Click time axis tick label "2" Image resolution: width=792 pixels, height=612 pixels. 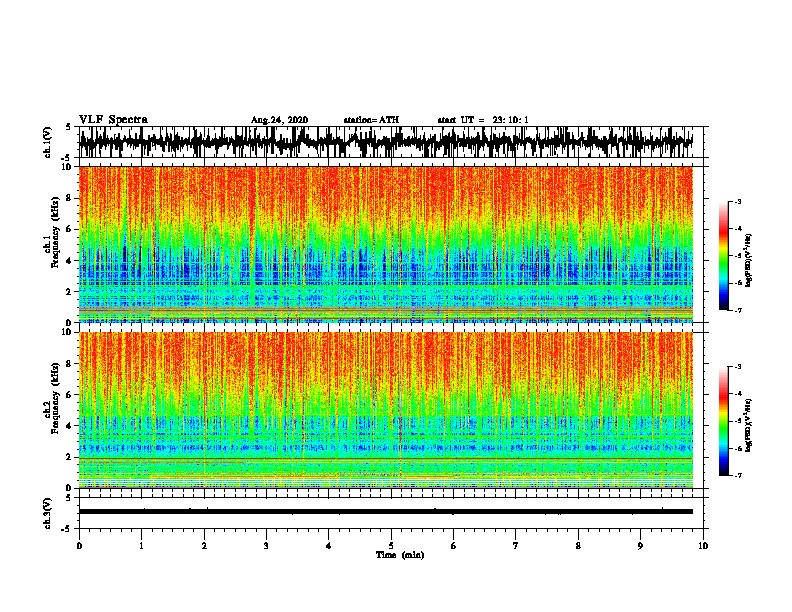pos(204,546)
